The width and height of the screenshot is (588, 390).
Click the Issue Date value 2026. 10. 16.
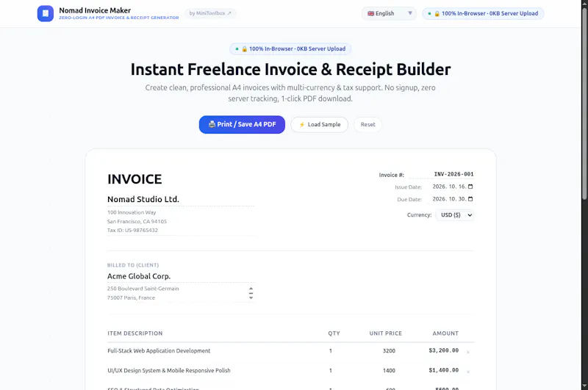tap(449, 187)
